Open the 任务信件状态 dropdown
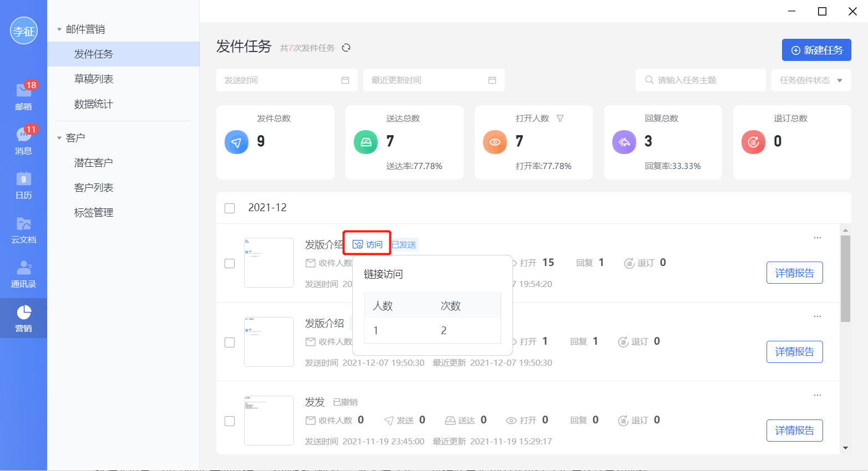This screenshot has width=868, height=471. coord(810,80)
